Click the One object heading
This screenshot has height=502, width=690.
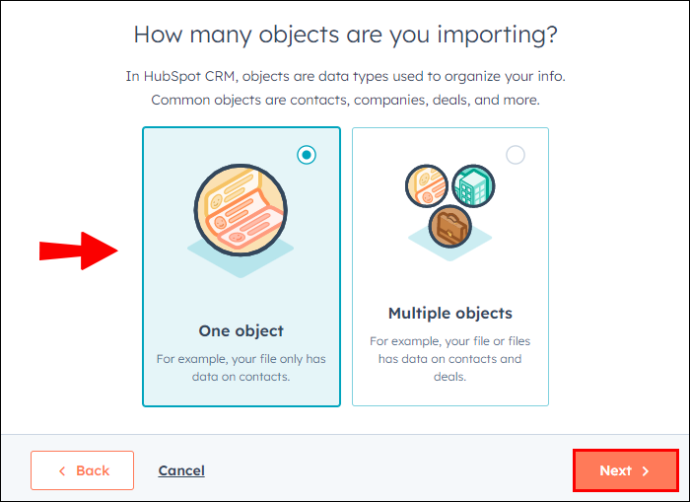(241, 330)
